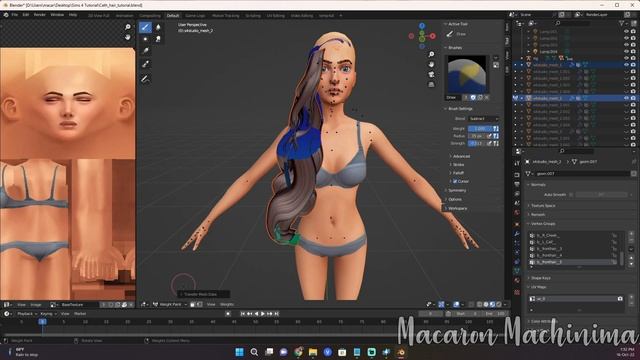Play the animation in timeline controls
Viewport: 640px width, 360px height.
(263, 314)
